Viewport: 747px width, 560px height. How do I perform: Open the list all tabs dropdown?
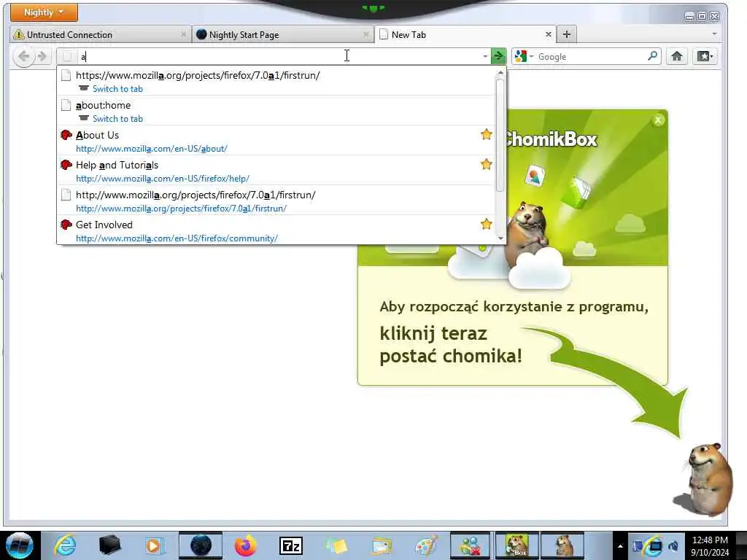coord(714,34)
